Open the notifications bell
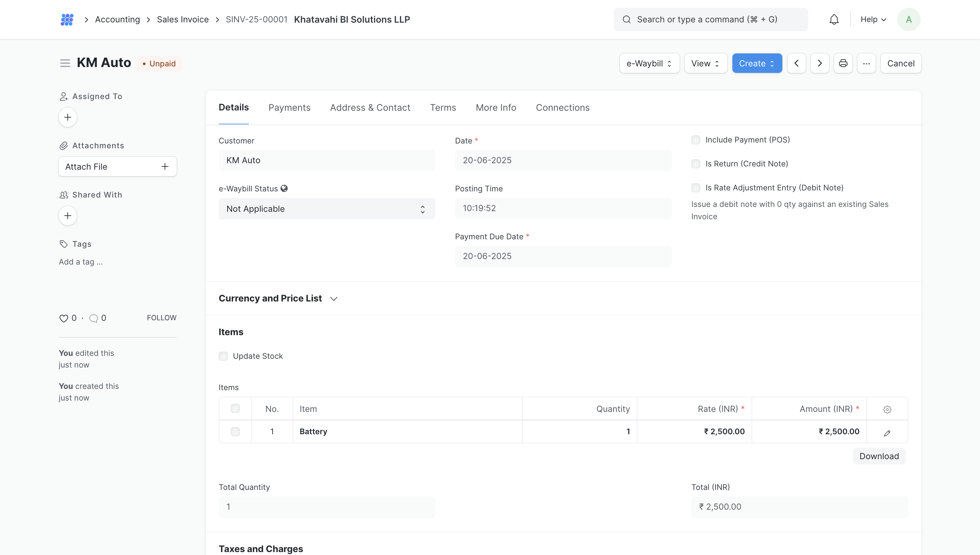 pyautogui.click(x=834, y=19)
